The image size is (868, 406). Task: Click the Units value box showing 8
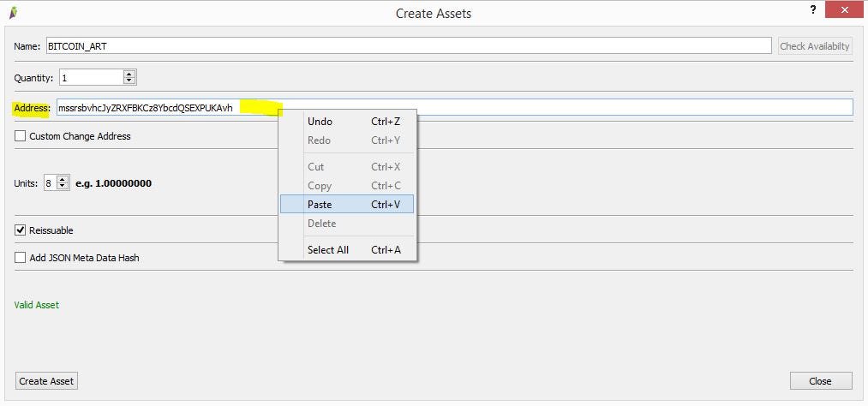point(51,183)
